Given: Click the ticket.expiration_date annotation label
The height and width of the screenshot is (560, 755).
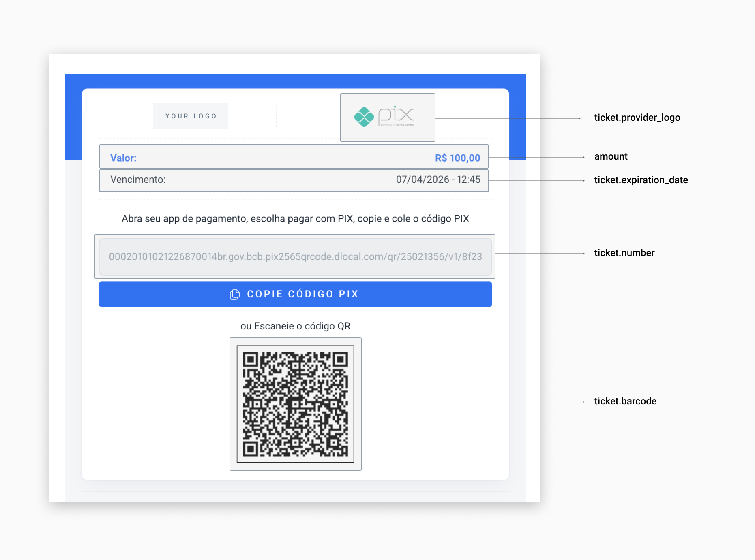Looking at the screenshot, I should click(641, 180).
